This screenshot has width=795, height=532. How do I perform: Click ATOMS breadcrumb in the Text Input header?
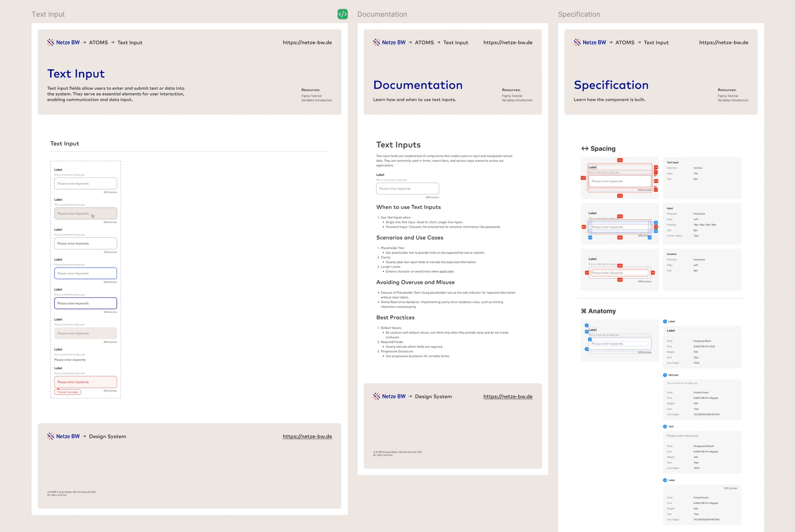pos(98,42)
